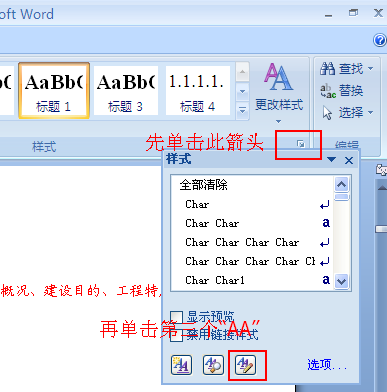This screenshot has width=387, height=392.
Task: Open the Options (选项...) link
Action: (327, 365)
